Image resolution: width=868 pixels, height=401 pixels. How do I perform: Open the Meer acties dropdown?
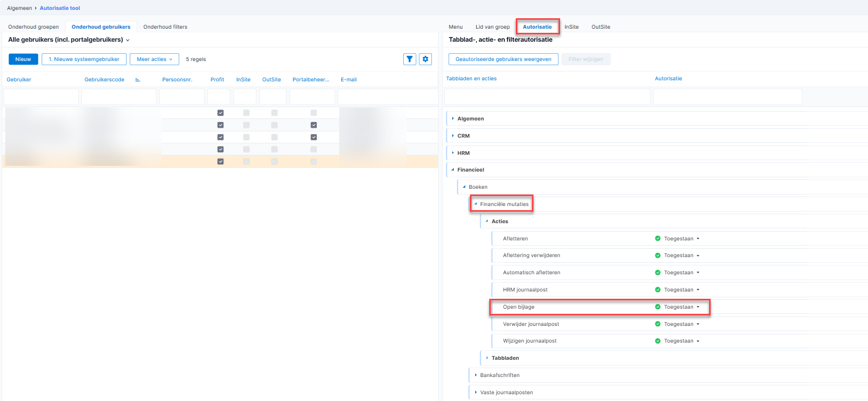coord(154,59)
